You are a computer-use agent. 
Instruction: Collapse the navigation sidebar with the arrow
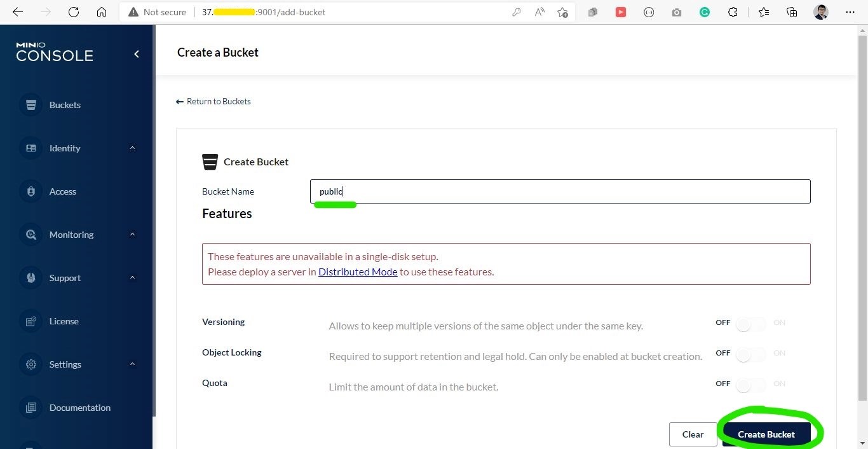coord(136,54)
